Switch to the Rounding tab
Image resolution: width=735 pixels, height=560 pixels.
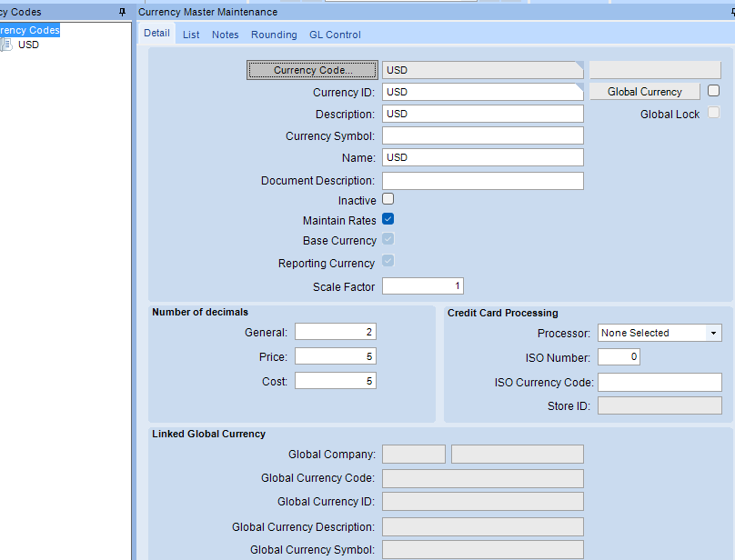274,35
